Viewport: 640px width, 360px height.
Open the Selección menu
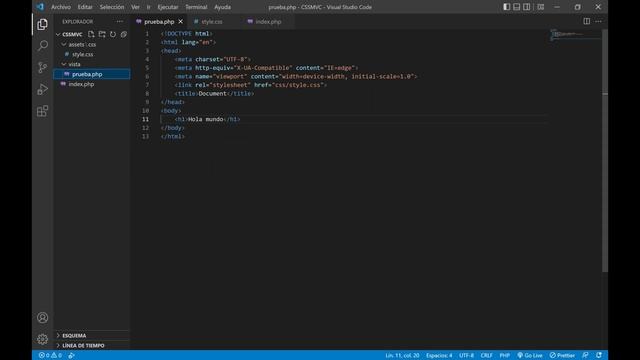point(112,7)
